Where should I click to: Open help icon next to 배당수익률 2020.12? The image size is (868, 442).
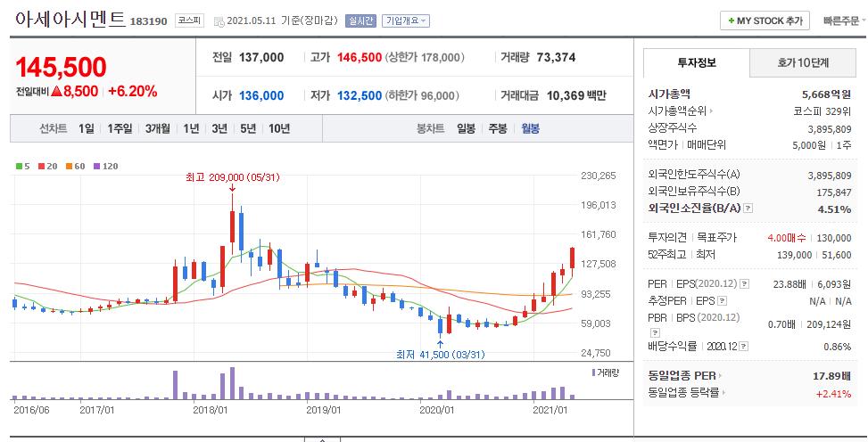[x=744, y=347]
